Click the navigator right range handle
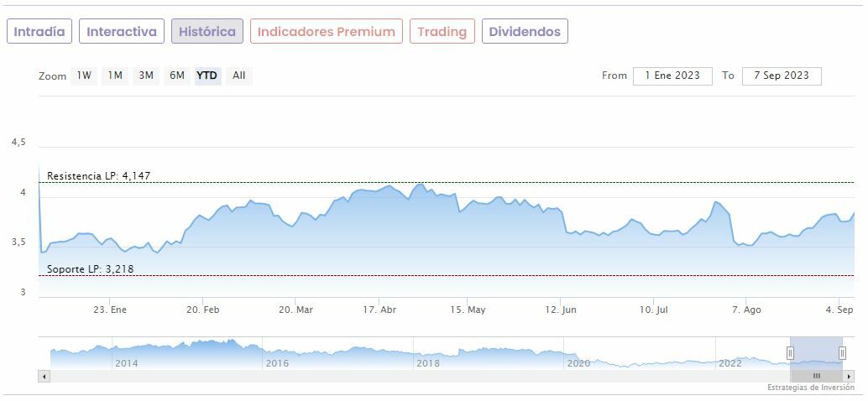The width and height of the screenshot is (868, 401). (842, 353)
